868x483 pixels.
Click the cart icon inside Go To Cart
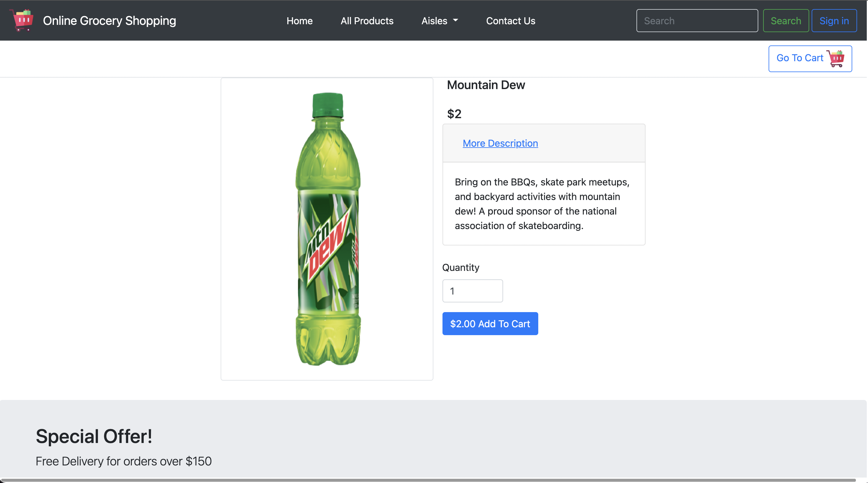(x=835, y=58)
